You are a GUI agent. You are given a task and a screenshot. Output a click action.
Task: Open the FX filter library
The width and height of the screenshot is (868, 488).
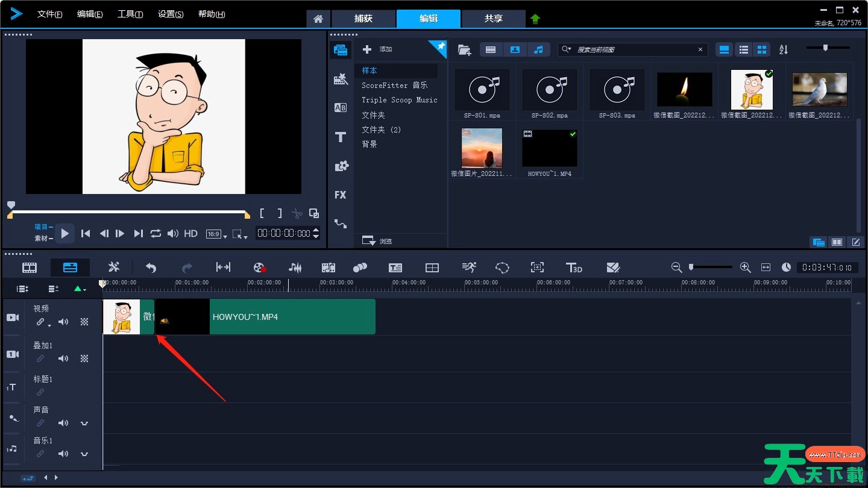[x=341, y=195]
